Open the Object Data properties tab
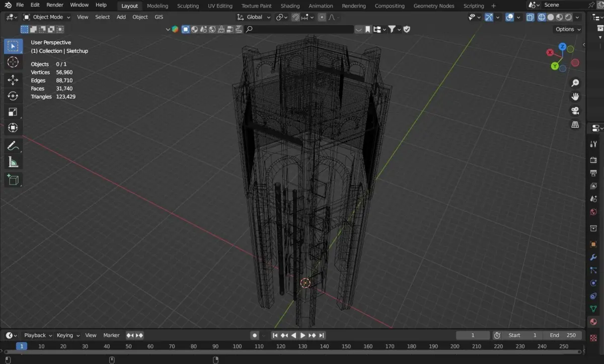The image size is (604, 364). 593,309
